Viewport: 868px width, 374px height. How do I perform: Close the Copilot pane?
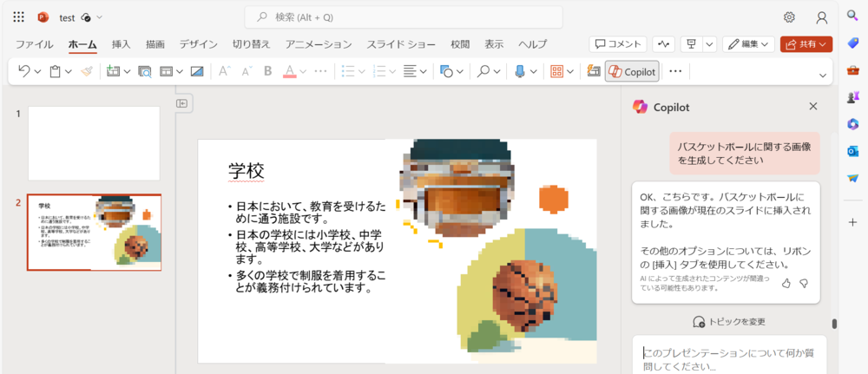pyautogui.click(x=813, y=106)
